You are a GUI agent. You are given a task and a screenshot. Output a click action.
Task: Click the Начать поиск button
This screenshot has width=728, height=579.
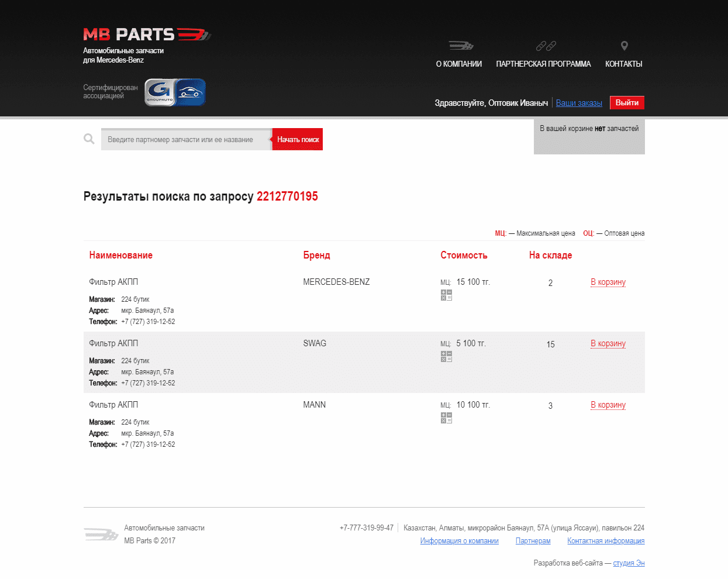pos(298,139)
